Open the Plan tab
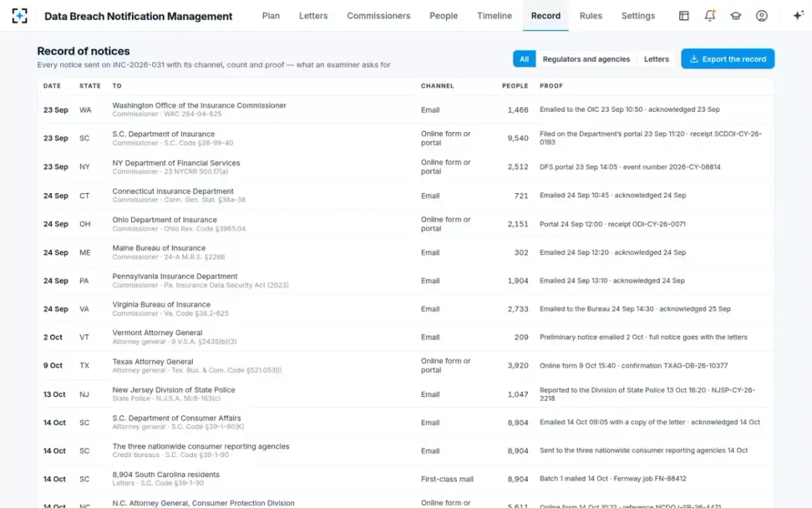Screen dimensions: 812x508 click(271, 16)
